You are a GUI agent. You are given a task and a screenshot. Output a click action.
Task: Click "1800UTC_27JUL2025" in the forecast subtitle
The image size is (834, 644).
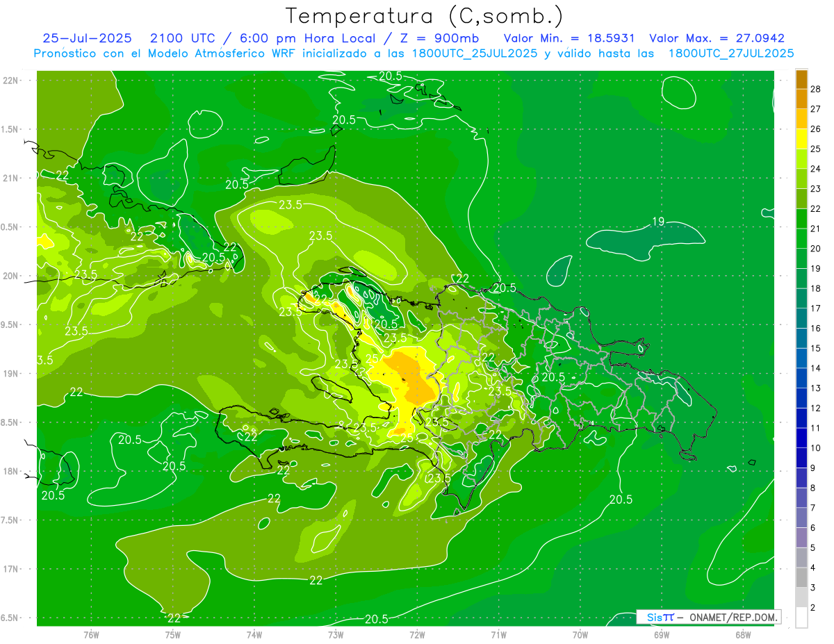click(x=731, y=53)
